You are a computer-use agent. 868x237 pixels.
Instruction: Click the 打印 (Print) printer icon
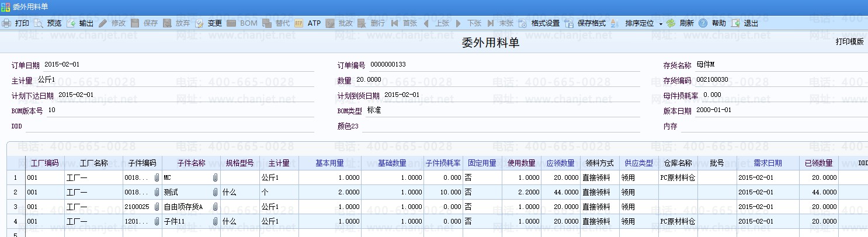(6, 23)
